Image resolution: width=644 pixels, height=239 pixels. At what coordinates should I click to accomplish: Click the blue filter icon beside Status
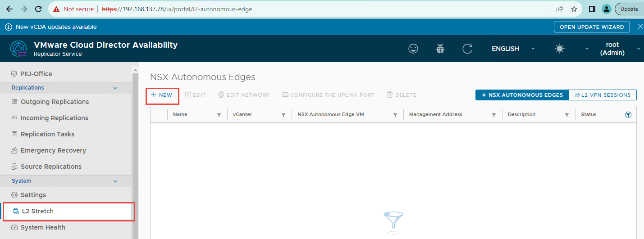(x=628, y=115)
